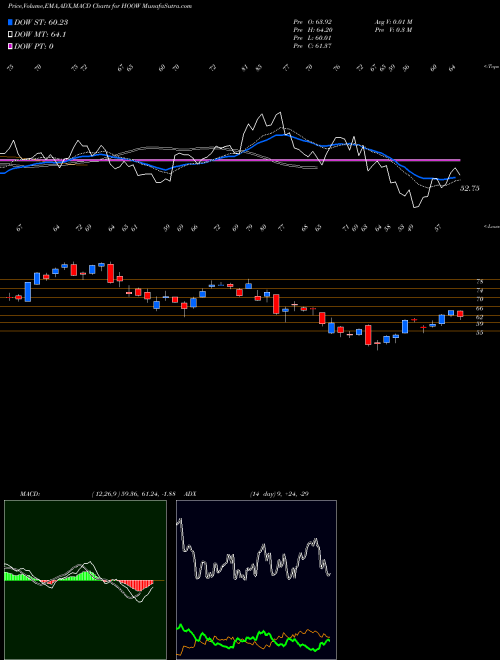Click the MACD '(12,26,9)' values text
500x660 pixels.
[x=133, y=493]
